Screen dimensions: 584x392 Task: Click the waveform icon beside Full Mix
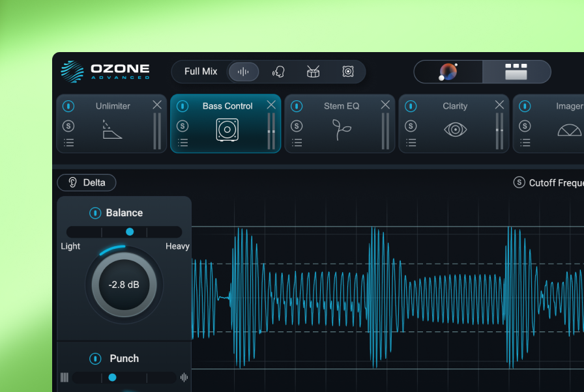click(x=243, y=72)
